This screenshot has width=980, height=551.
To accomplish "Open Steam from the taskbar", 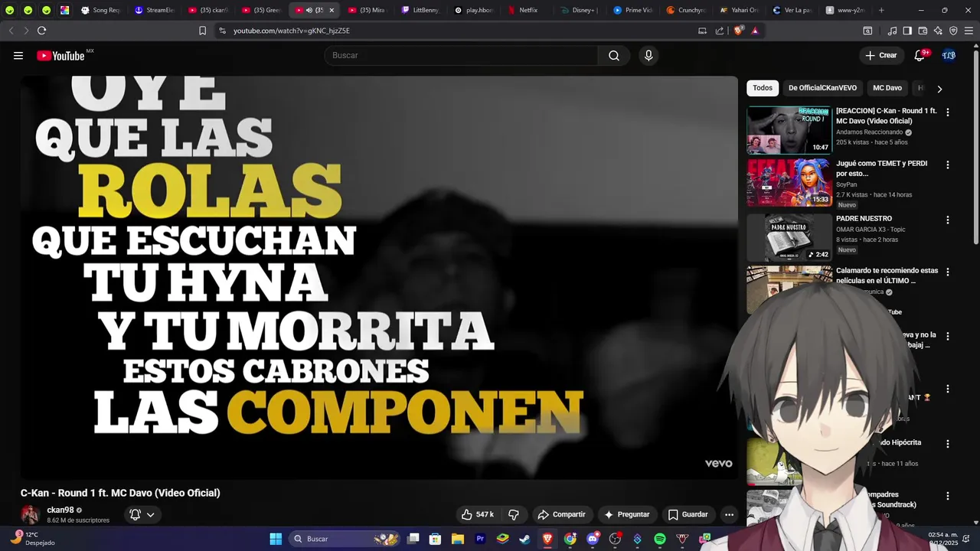I will [525, 539].
